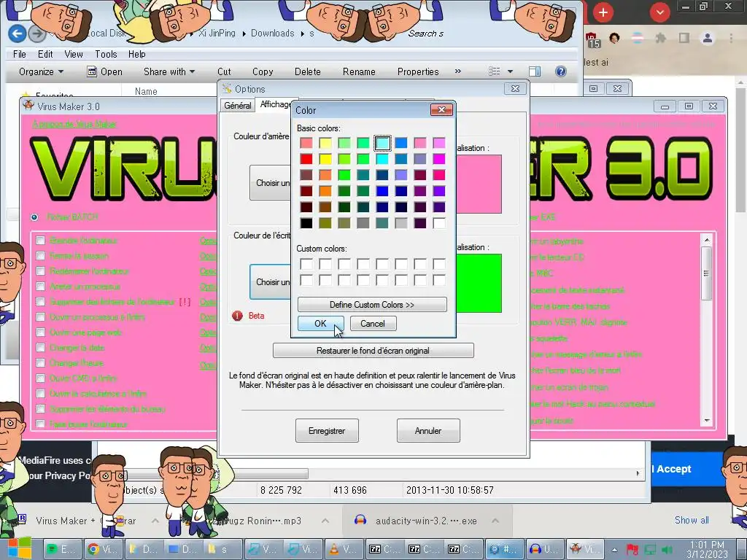Select first empty custom color cell

point(306,264)
